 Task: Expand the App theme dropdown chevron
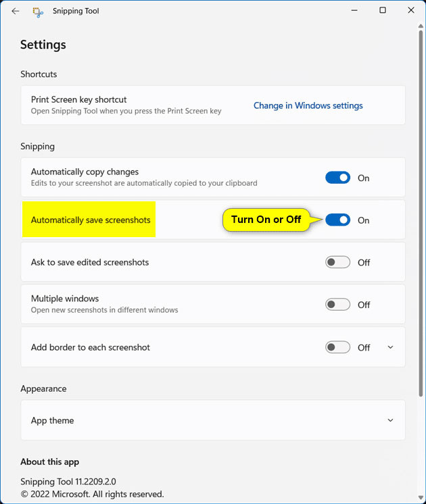pos(390,420)
